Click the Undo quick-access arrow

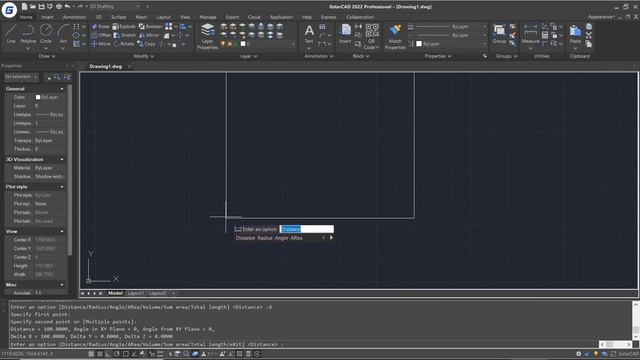click(x=67, y=7)
